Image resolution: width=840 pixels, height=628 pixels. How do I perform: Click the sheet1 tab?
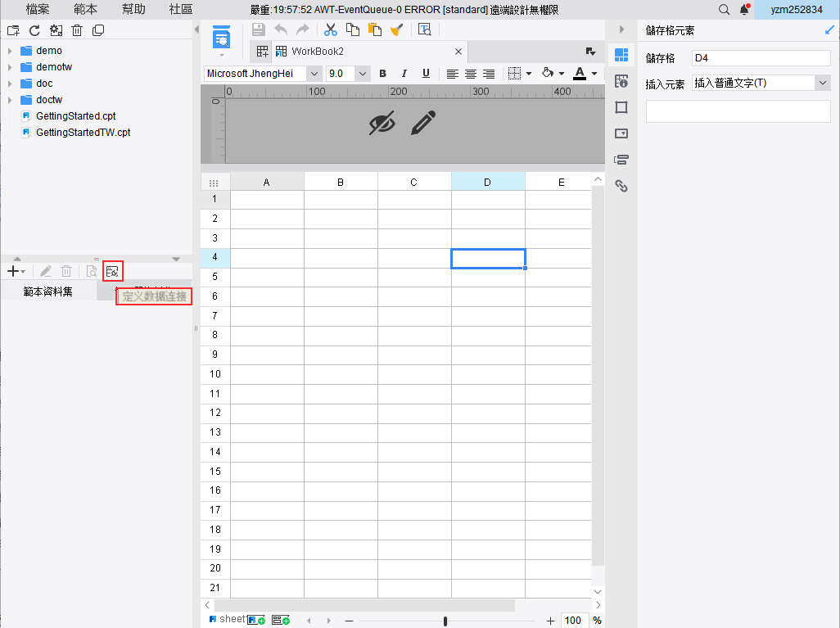click(x=227, y=620)
